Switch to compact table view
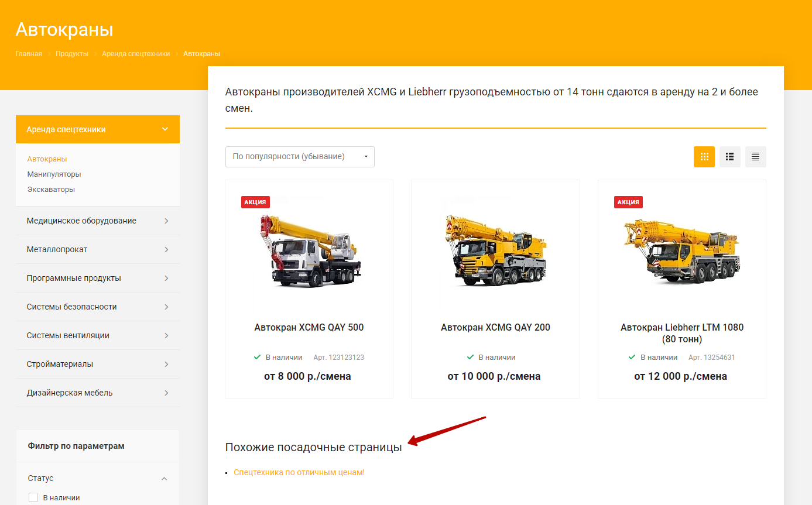The image size is (812, 505). click(756, 157)
